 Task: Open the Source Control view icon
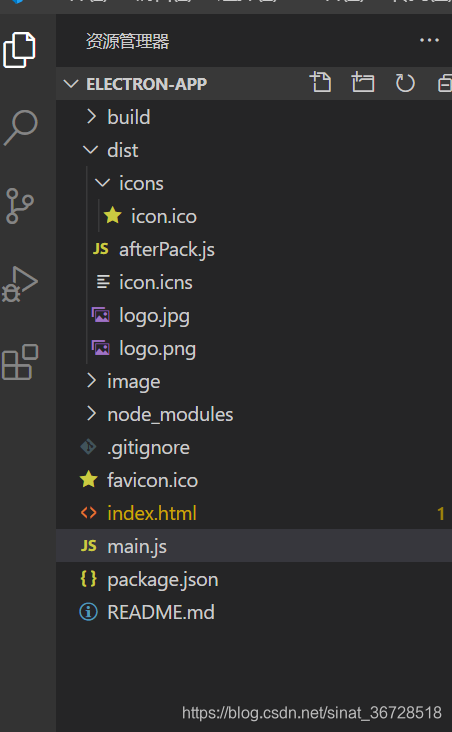(x=20, y=206)
